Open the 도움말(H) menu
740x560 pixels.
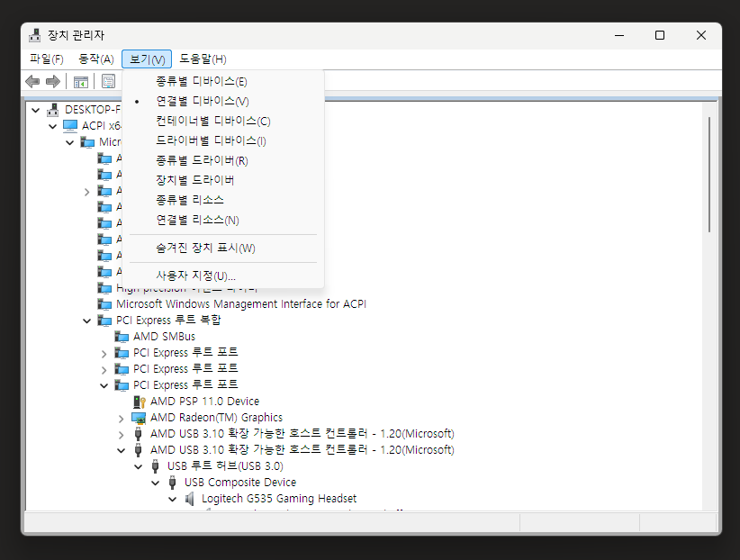(203, 59)
